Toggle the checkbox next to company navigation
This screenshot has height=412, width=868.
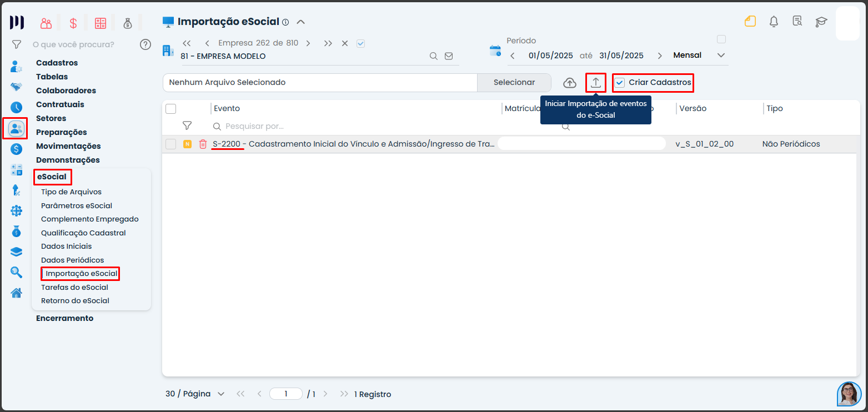pyautogui.click(x=361, y=43)
